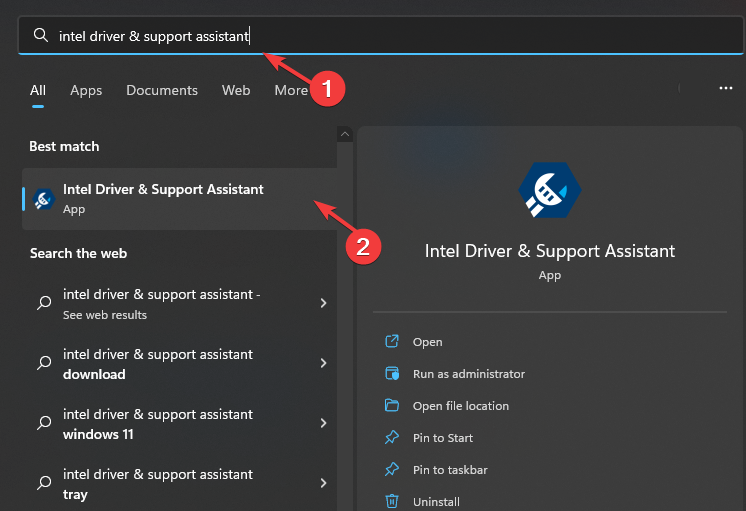Open the three-dot options menu
Viewport: 746px width, 511px height.
coord(726,88)
